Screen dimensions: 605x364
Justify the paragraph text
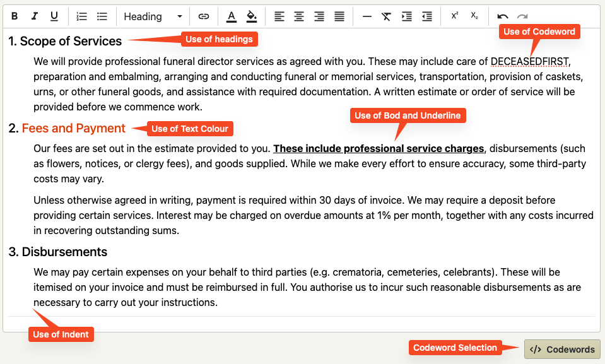(339, 16)
